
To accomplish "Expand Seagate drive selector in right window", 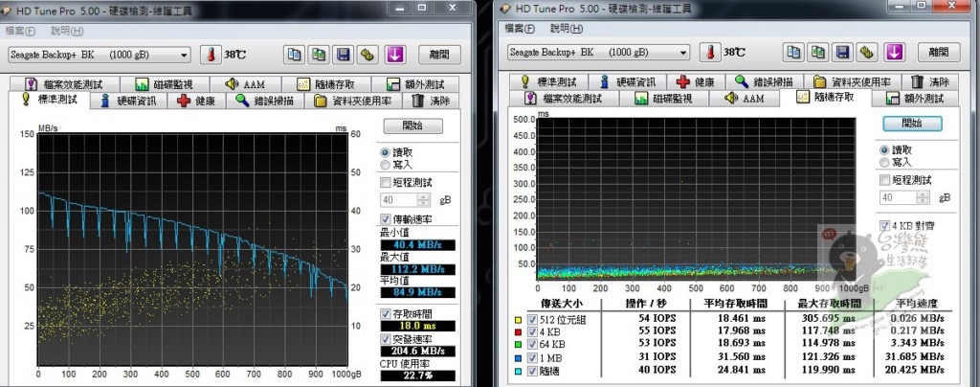I will pos(683,52).
